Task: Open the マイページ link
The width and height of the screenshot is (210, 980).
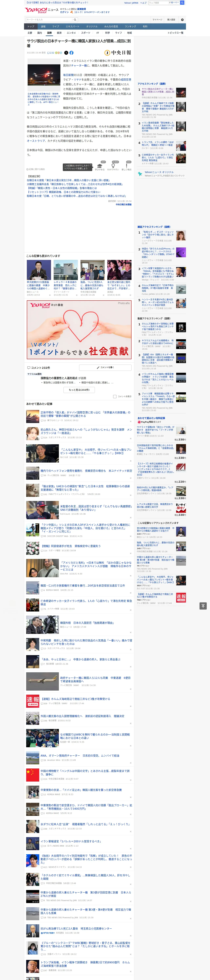Action: pos(157,19)
